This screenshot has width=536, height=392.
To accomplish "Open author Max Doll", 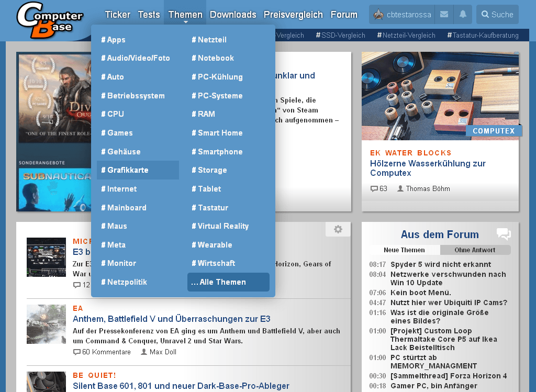I will coord(159,352).
